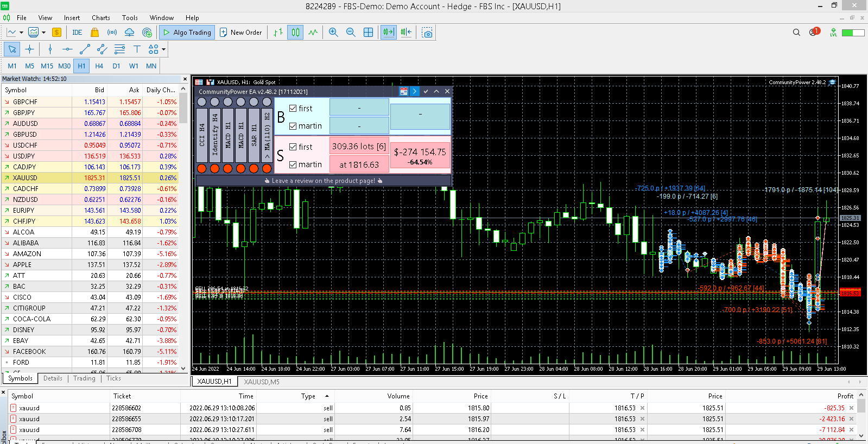The width and height of the screenshot is (868, 444).
Task: Select the crosshair tool
Action: tap(29, 49)
